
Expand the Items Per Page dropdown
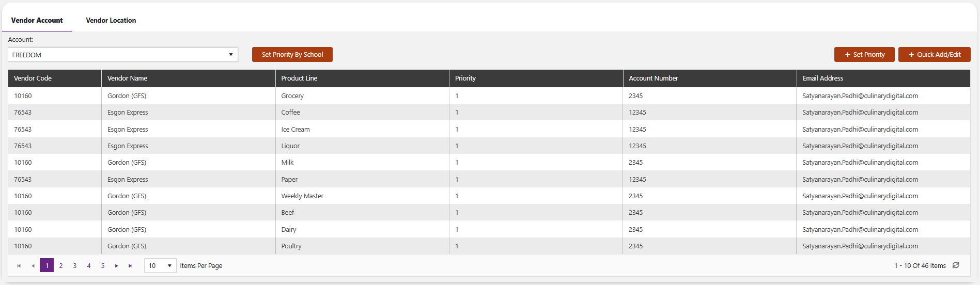click(x=160, y=266)
